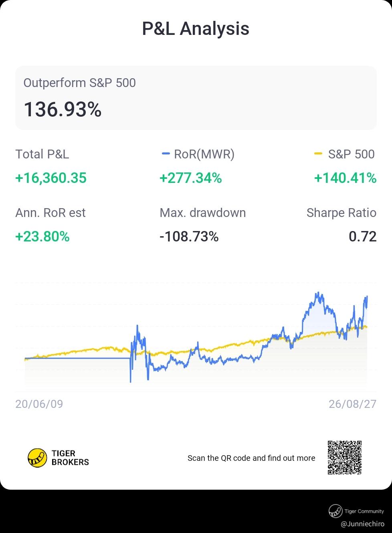Click the P&L Analysis title

click(196, 28)
